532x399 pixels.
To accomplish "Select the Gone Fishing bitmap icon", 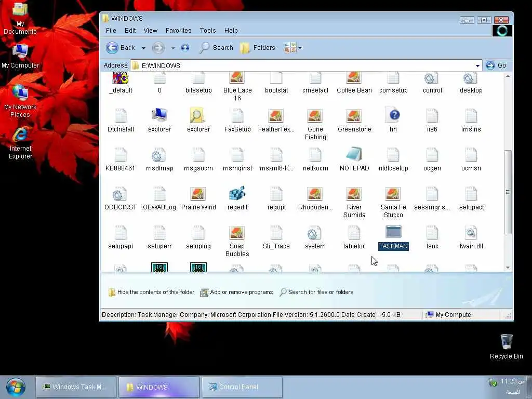I will [x=315, y=116].
